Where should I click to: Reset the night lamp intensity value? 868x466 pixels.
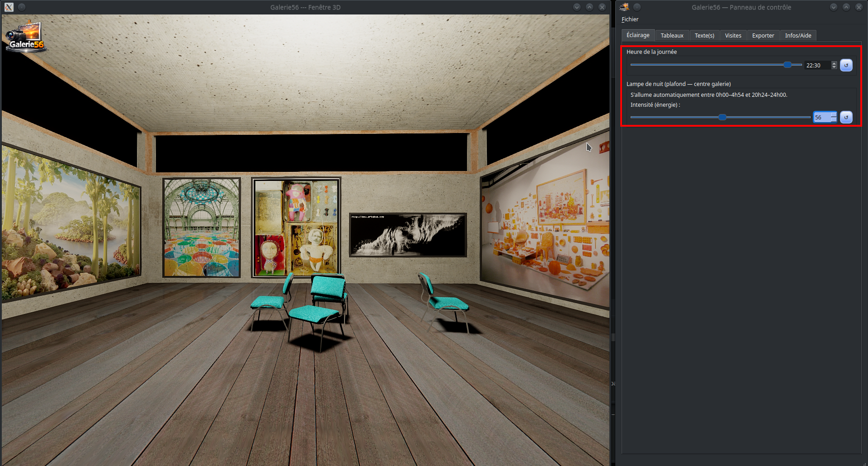[x=846, y=117]
